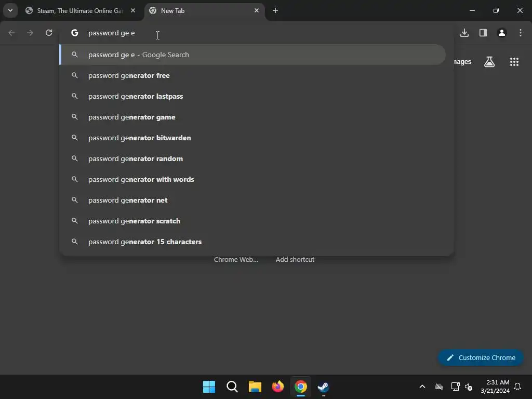The width and height of the screenshot is (532, 399).
Task: Click the browser forward arrow
Action: pos(30,33)
